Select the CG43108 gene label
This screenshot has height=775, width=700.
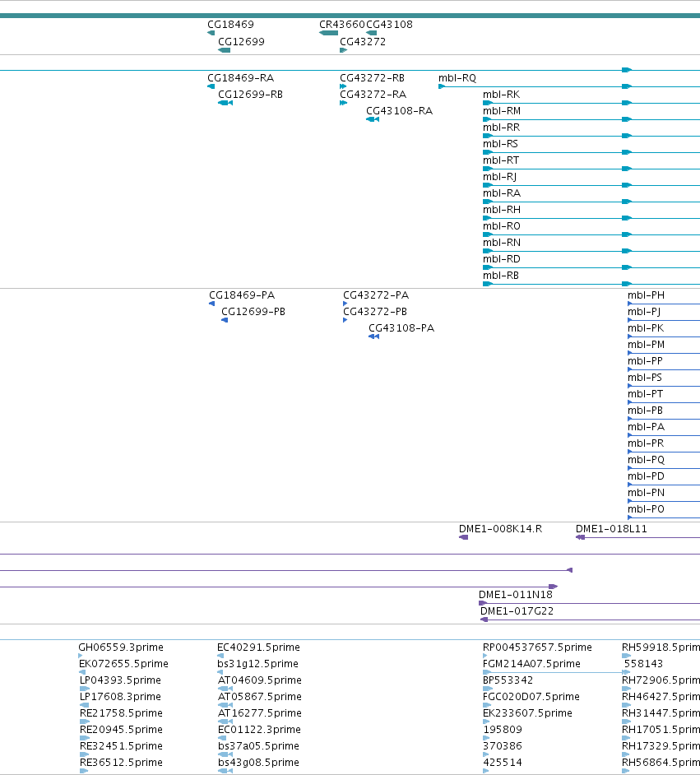(389, 24)
